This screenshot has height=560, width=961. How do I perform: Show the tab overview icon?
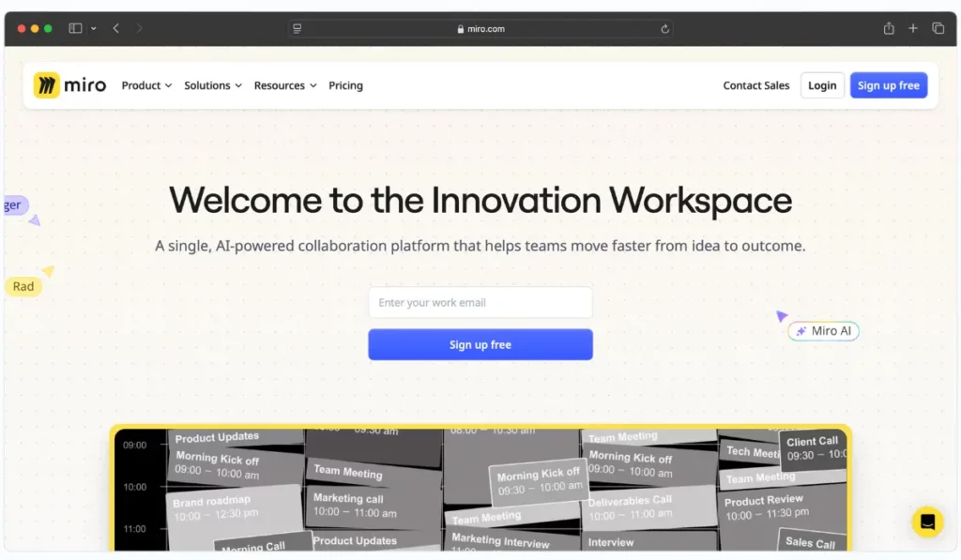pos(938,28)
